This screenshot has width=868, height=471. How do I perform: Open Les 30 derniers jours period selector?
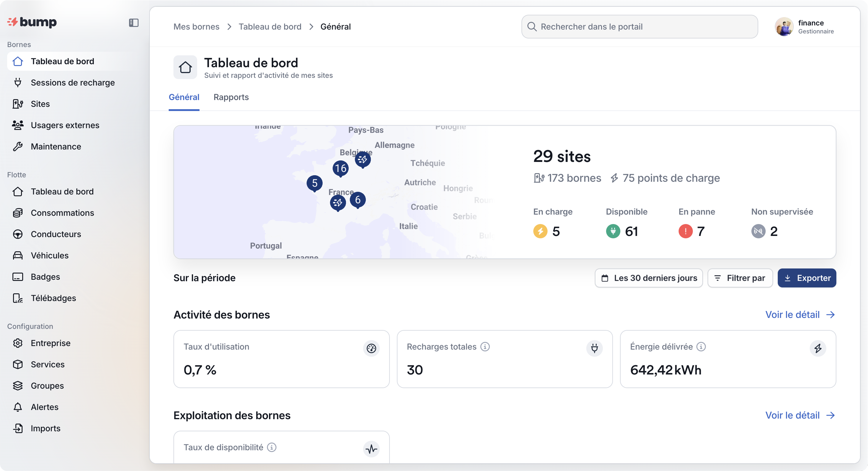click(x=649, y=278)
